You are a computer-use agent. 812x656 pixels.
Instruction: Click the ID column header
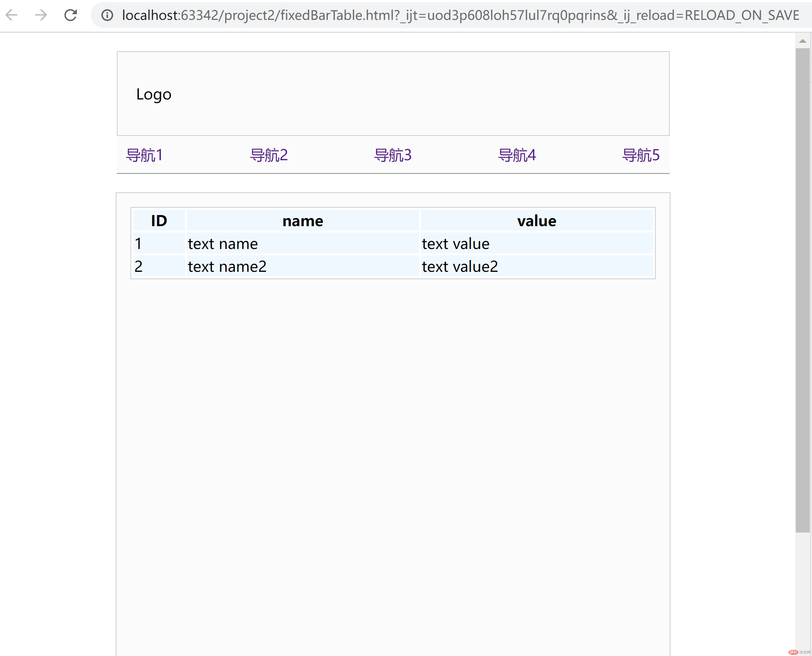(159, 220)
